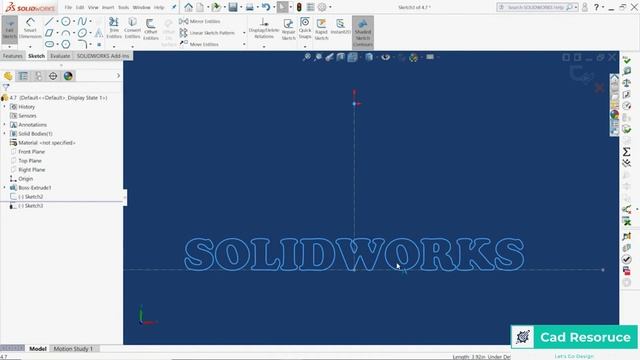
Task: Select the Line sketch tool
Action: tap(49, 22)
